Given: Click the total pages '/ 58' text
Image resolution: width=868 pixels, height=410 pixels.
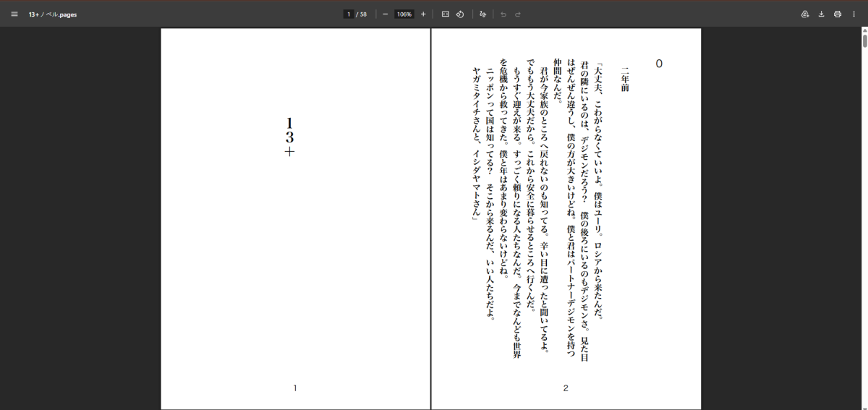Looking at the screenshot, I should pos(362,14).
